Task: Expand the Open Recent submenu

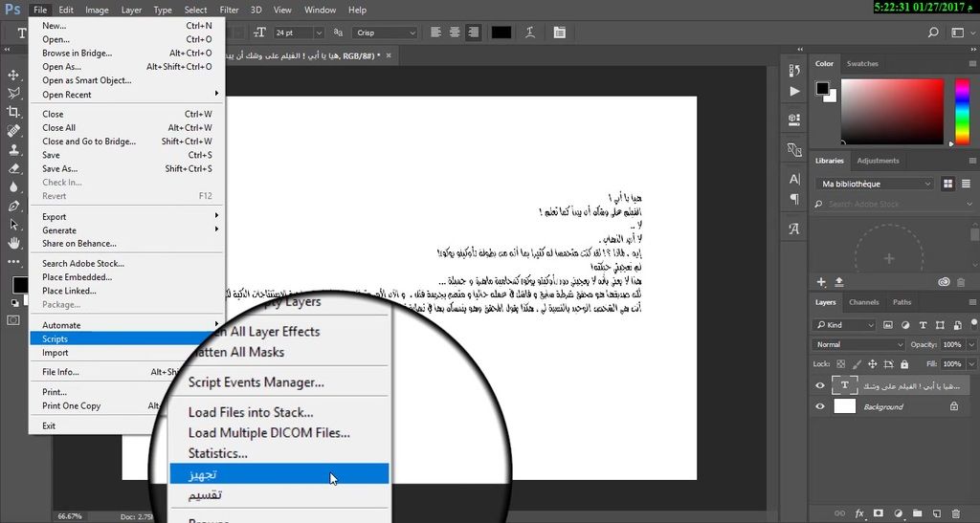Action: point(127,95)
